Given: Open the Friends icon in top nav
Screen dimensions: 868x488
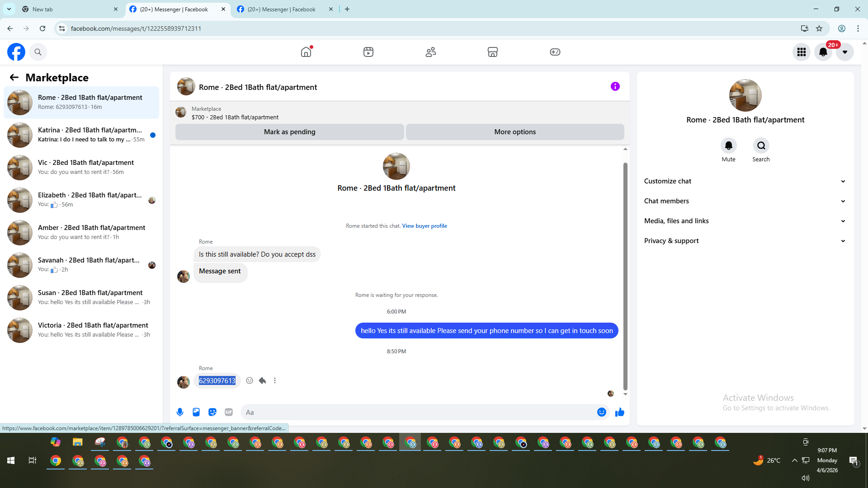Looking at the screenshot, I should (431, 52).
